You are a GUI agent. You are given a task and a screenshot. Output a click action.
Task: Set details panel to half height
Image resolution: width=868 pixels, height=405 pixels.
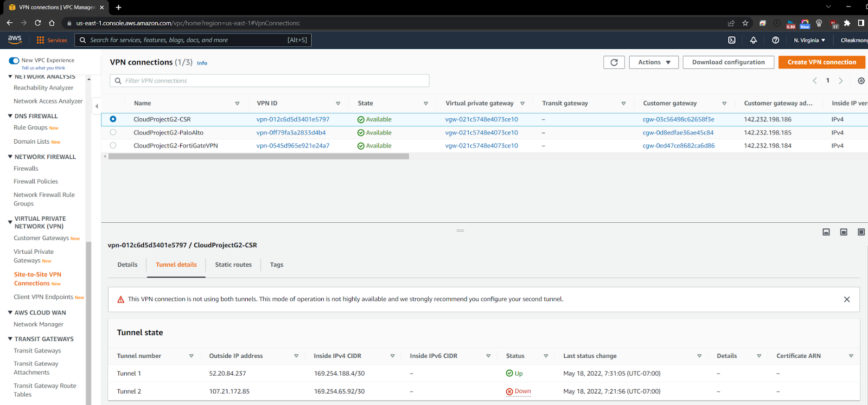(844, 232)
